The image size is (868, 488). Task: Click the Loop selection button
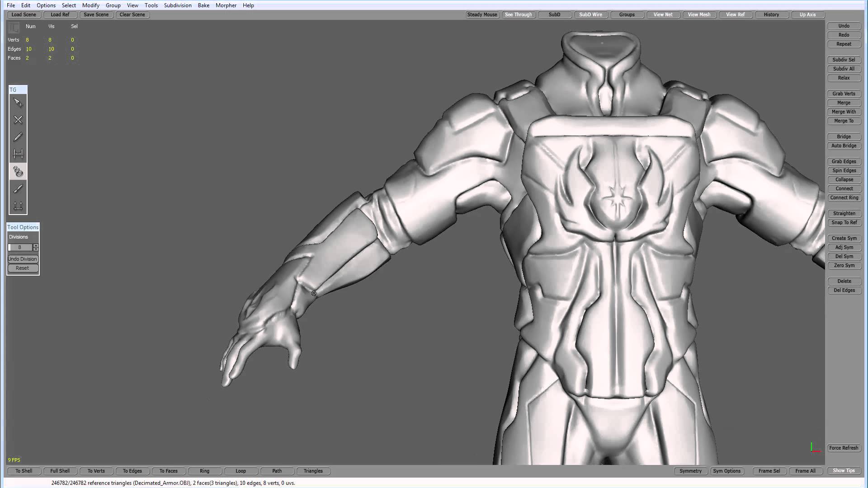241,471
